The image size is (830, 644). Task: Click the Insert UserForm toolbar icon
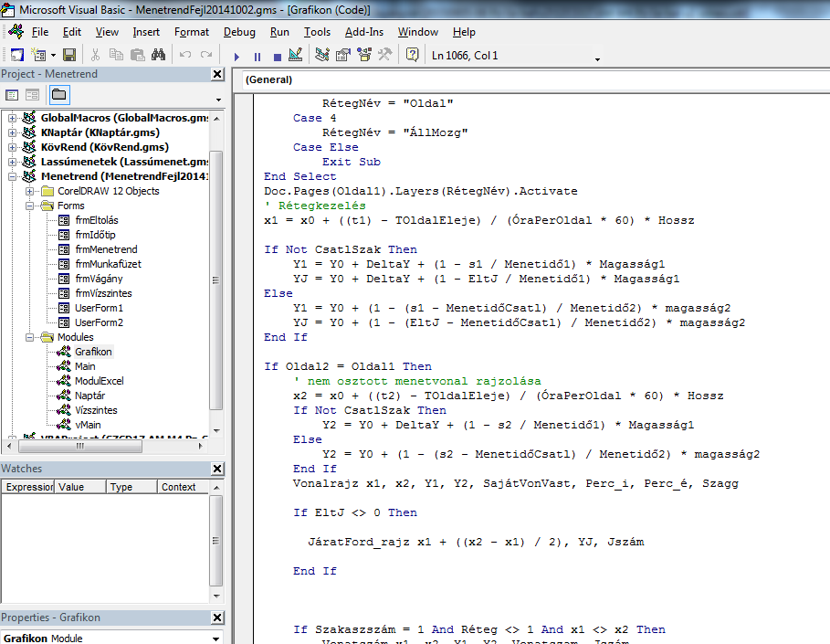tap(39, 55)
